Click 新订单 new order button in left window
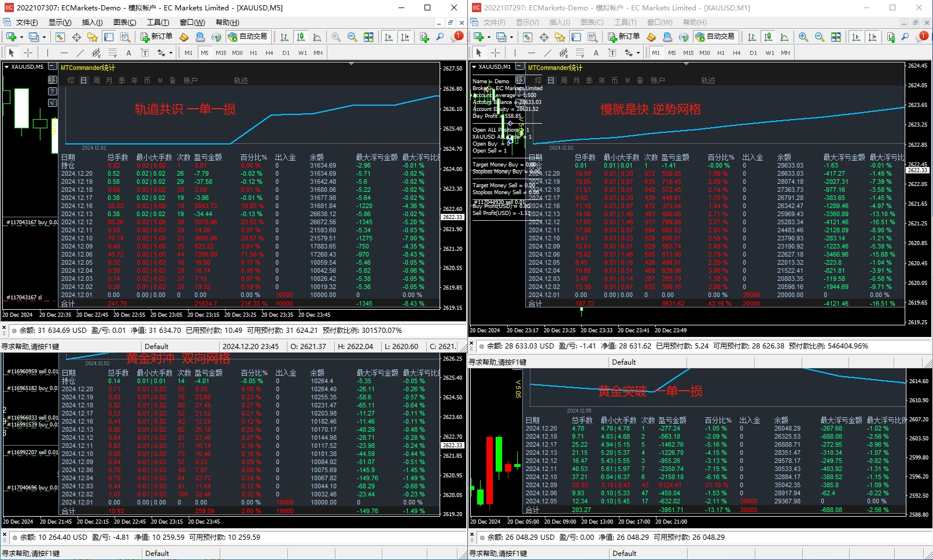 [157, 37]
